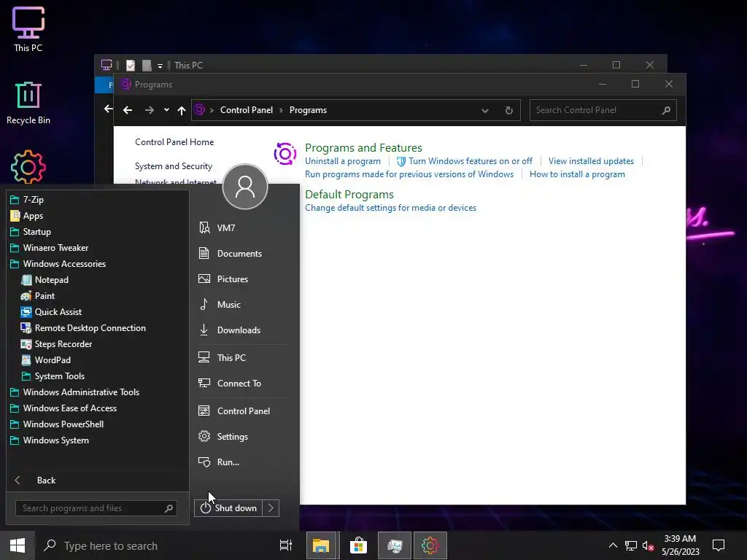Expand Windows Ease of Access folder

(63, 408)
